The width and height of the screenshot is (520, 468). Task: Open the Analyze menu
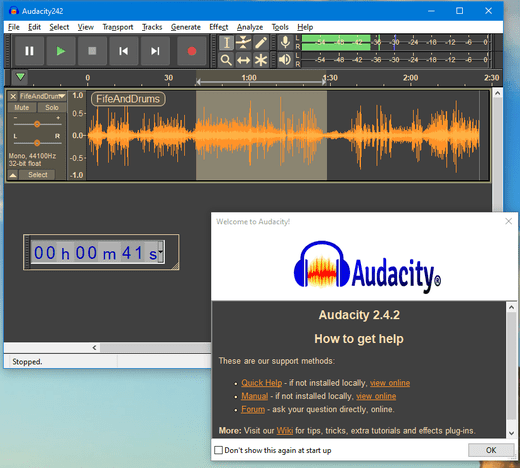pyautogui.click(x=250, y=27)
